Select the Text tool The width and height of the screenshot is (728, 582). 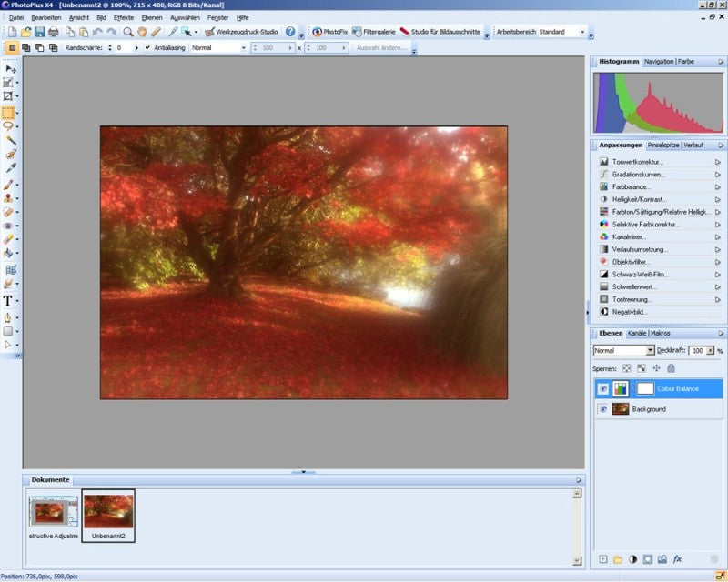point(8,301)
